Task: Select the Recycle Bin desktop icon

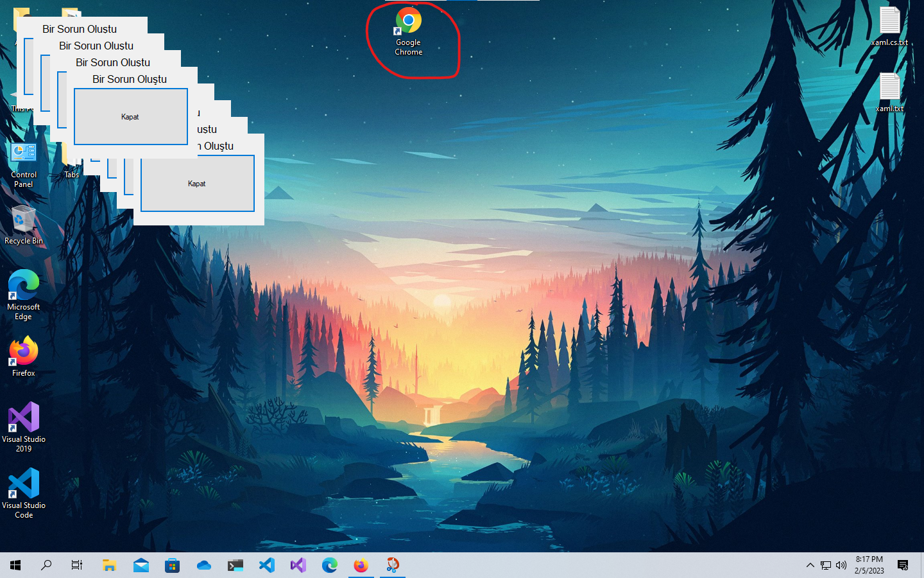Action: pyautogui.click(x=24, y=225)
